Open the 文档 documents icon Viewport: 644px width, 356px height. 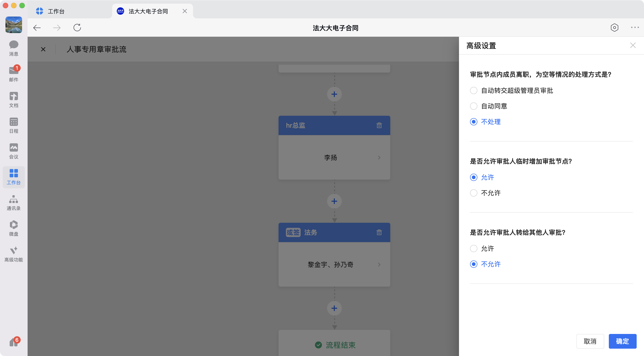[x=14, y=100]
